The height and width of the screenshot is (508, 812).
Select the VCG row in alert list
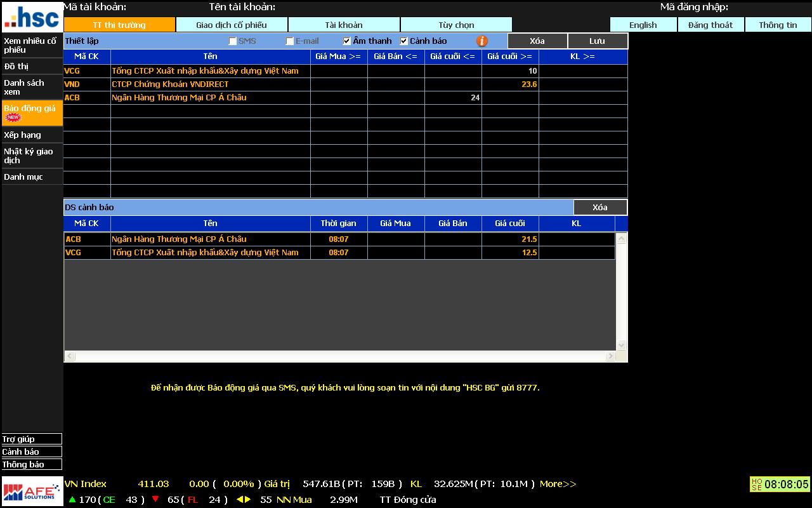[x=339, y=253]
